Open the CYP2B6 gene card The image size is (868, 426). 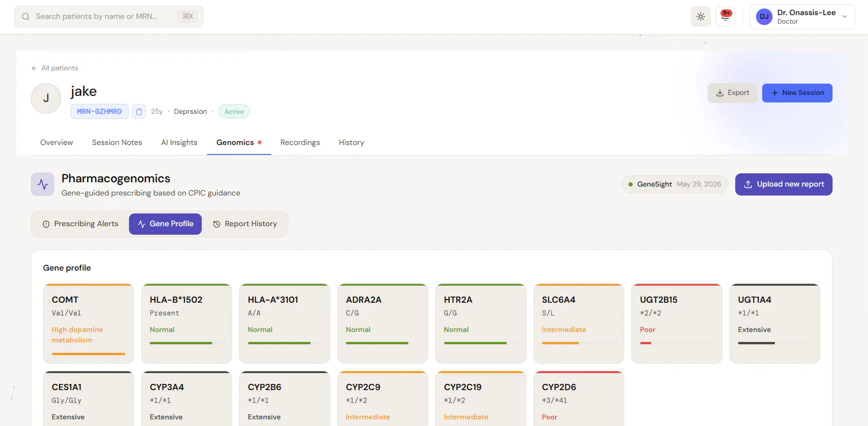pyautogui.click(x=284, y=399)
